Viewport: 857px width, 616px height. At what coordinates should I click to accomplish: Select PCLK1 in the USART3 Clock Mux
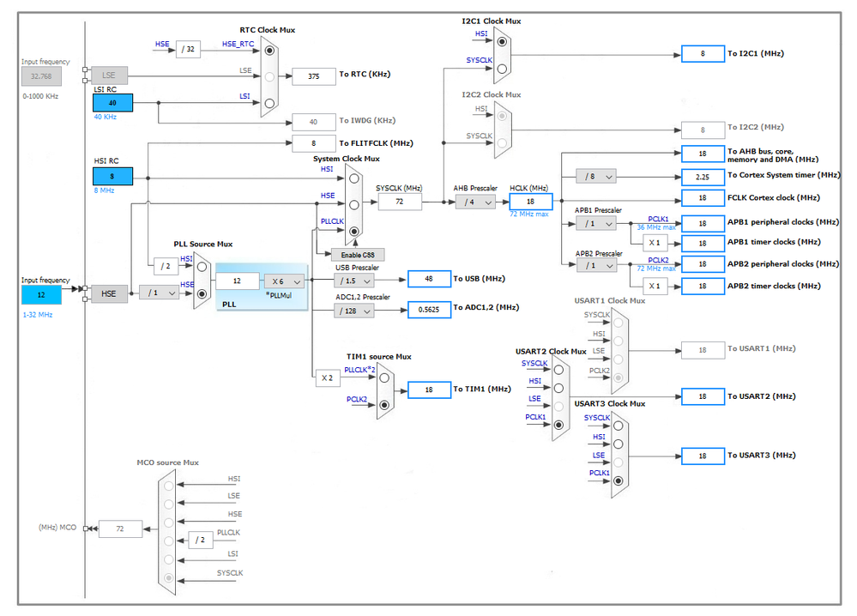point(619,481)
